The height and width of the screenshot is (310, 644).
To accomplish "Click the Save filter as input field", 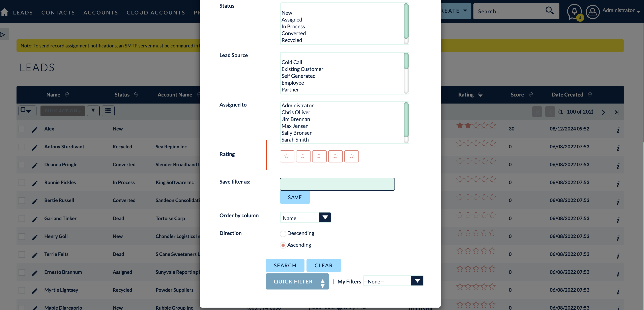I will (x=337, y=184).
